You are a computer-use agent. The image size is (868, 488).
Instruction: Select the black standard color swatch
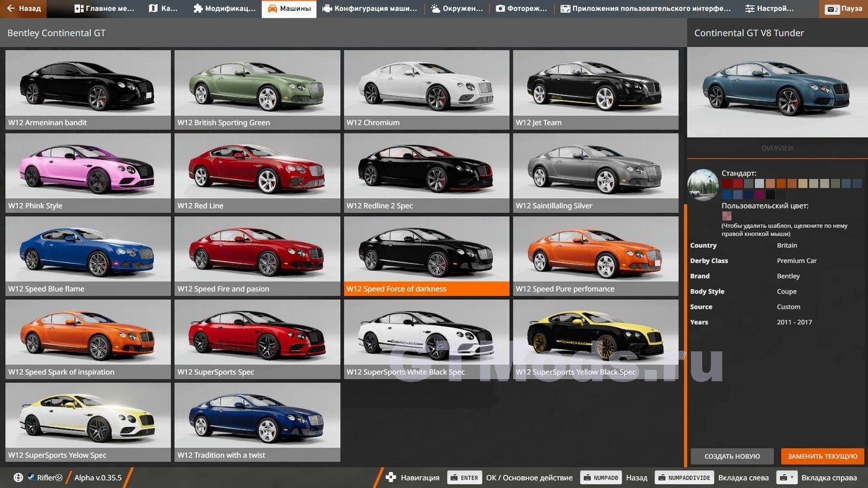pyautogui.click(x=770, y=194)
